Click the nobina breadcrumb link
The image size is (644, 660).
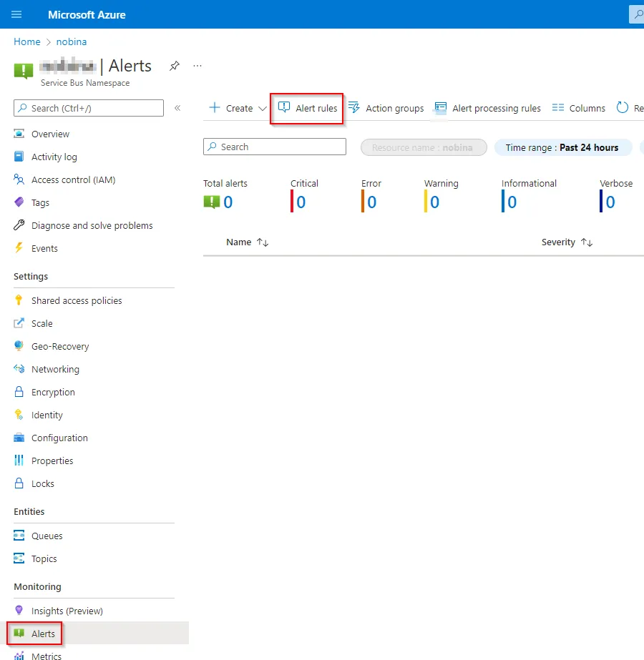(72, 41)
